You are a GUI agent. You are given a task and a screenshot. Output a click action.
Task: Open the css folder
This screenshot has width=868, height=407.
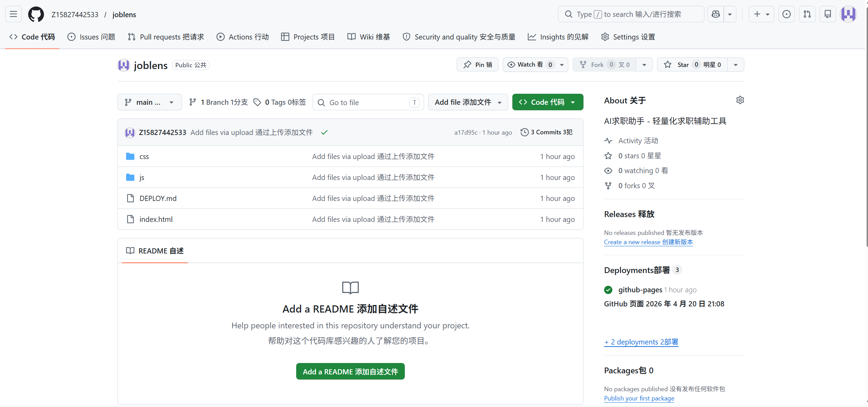click(x=144, y=157)
